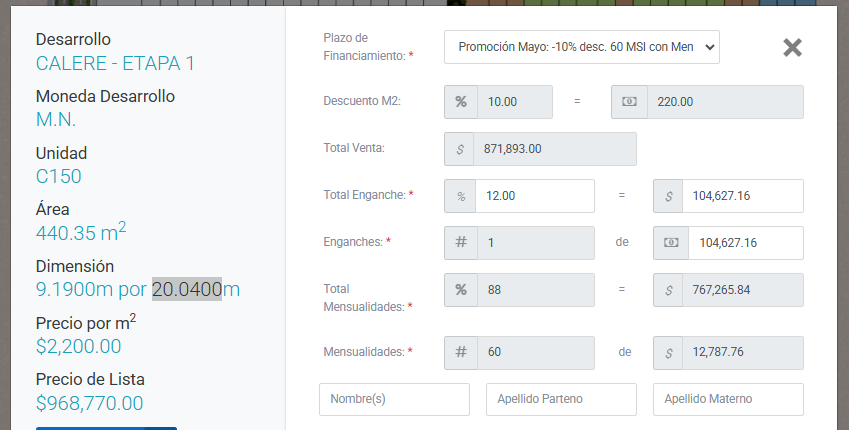849x430 pixels.
Task: Click the Apellido Parteno text field
Action: 561,399
